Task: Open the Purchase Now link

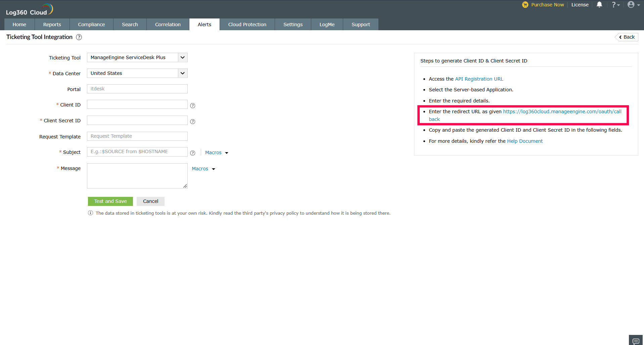Action: [547, 5]
